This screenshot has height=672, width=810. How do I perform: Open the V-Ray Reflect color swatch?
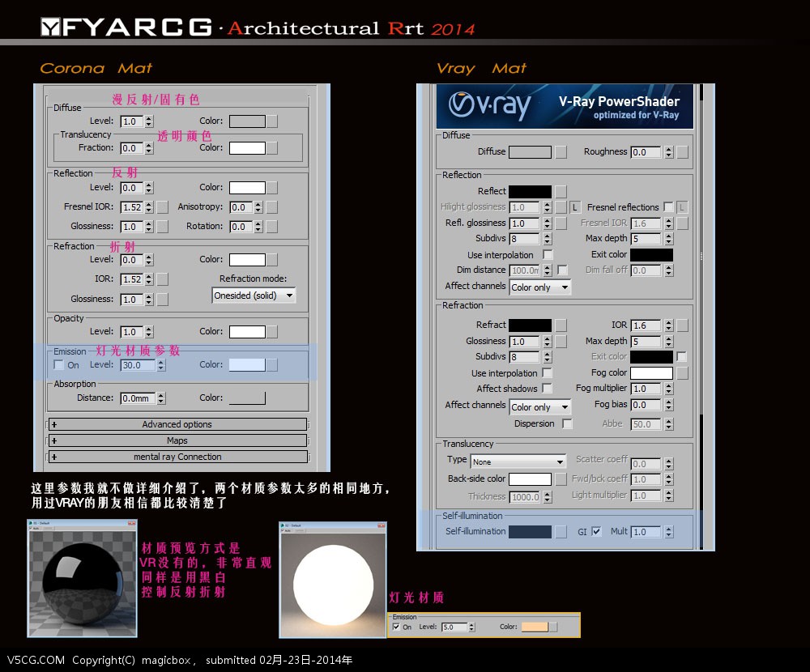530,192
